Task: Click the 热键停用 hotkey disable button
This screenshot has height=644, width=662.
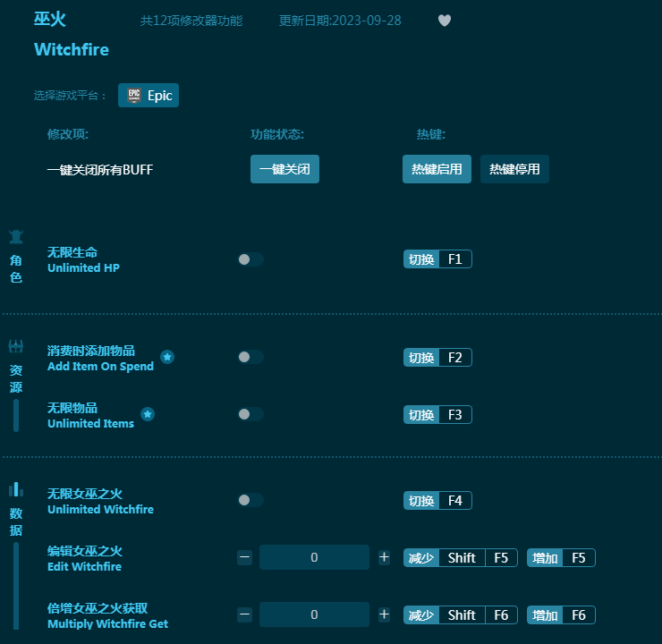Action: (514, 169)
